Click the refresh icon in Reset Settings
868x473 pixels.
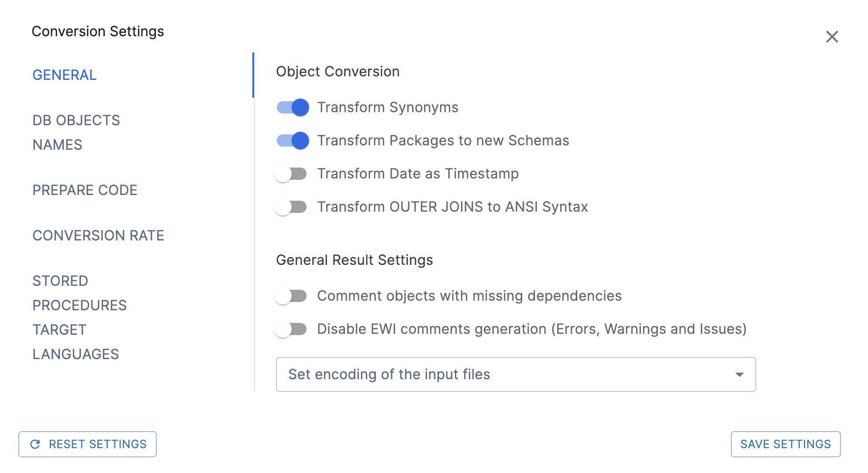coord(35,444)
